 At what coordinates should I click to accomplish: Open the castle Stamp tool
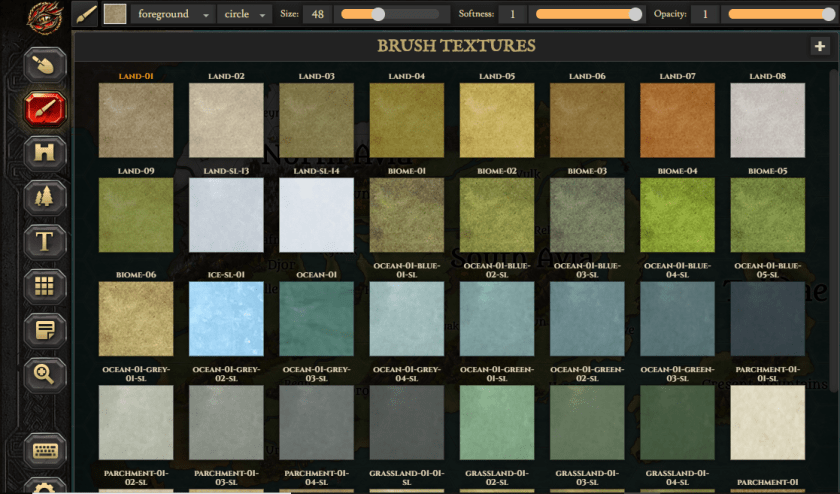click(45, 153)
